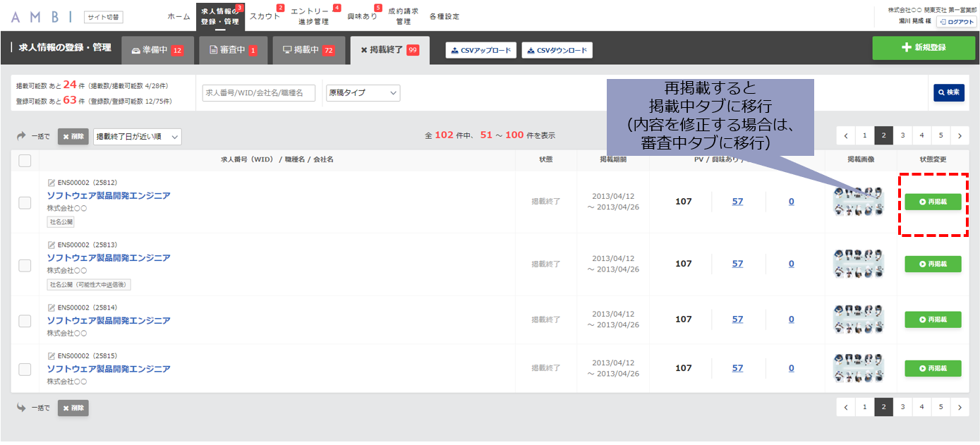The height and width of the screenshot is (445, 980).
Task: Click the 求人番号/WID/会社名/職種名 search field
Action: click(x=259, y=92)
